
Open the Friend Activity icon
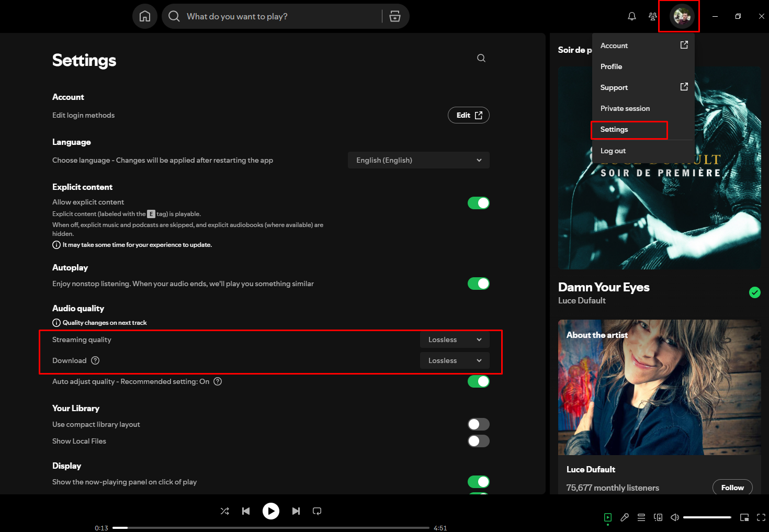tap(652, 16)
